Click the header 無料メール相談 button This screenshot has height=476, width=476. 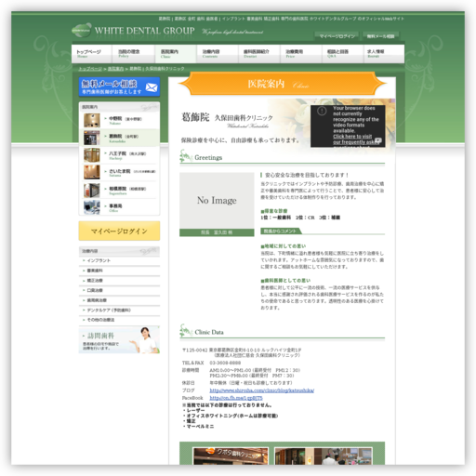(381, 36)
